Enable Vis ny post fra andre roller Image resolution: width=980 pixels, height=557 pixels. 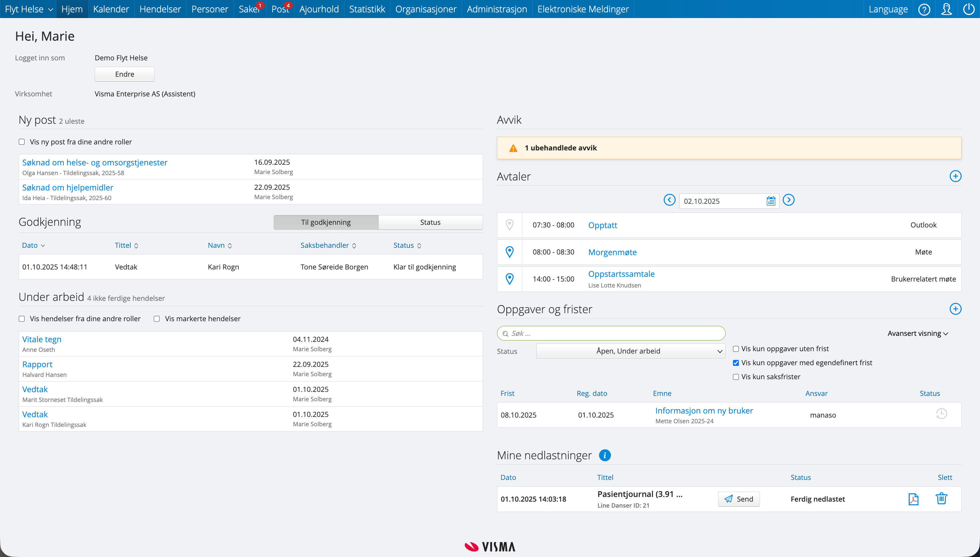click(x=22, y=142)
